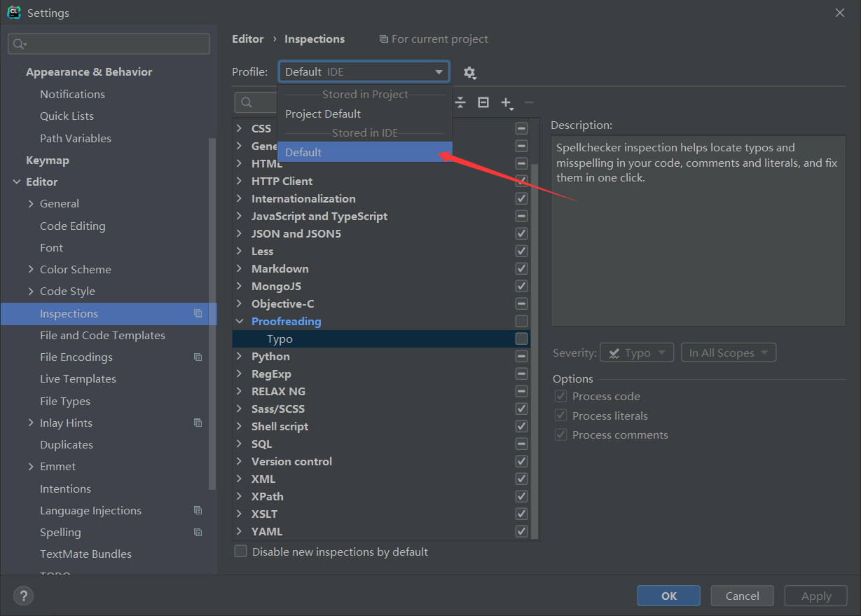
Task: Click the project-level icon beside File Encodings
Action: [198, 357]
